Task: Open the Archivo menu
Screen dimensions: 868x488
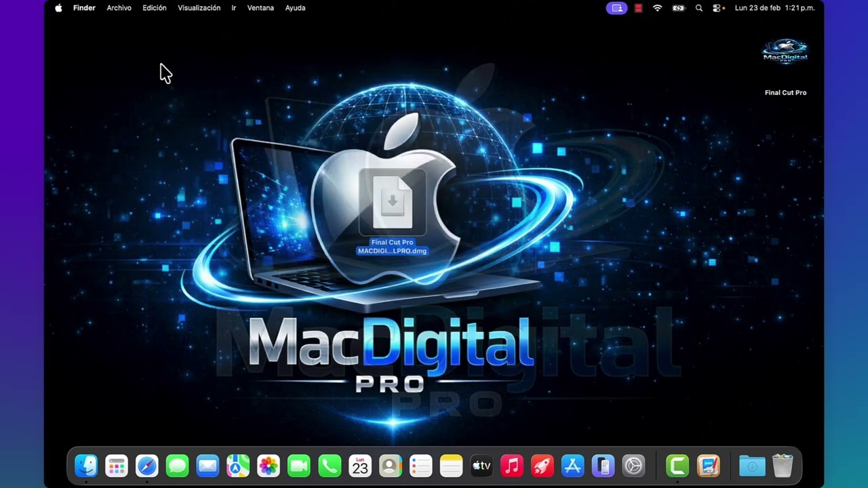Action: tap(119, 8)
